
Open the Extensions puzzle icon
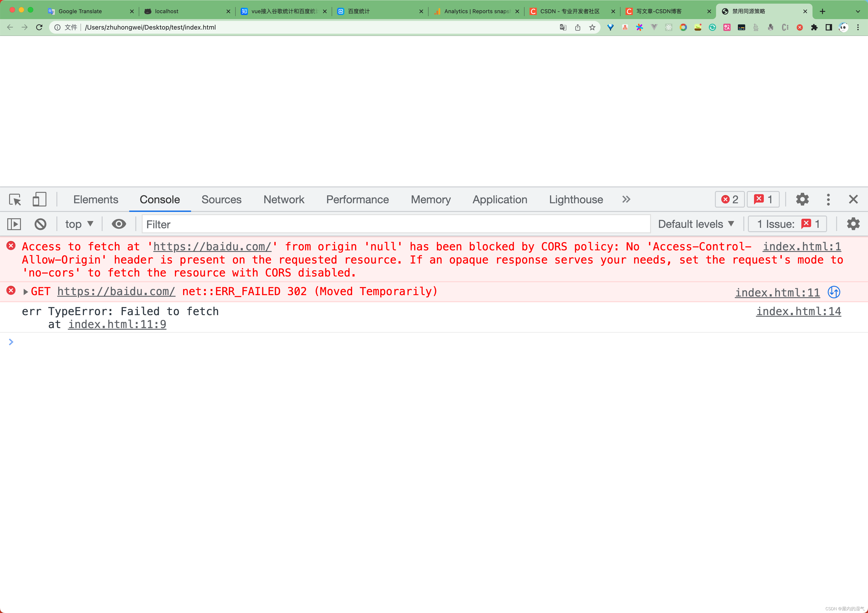pos(814,27)
